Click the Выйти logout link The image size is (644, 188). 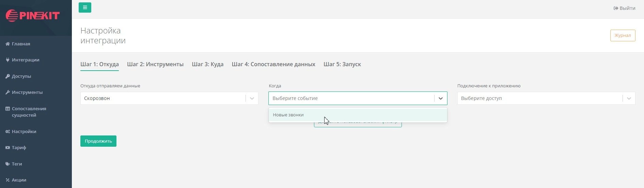[x=624, y=8]
